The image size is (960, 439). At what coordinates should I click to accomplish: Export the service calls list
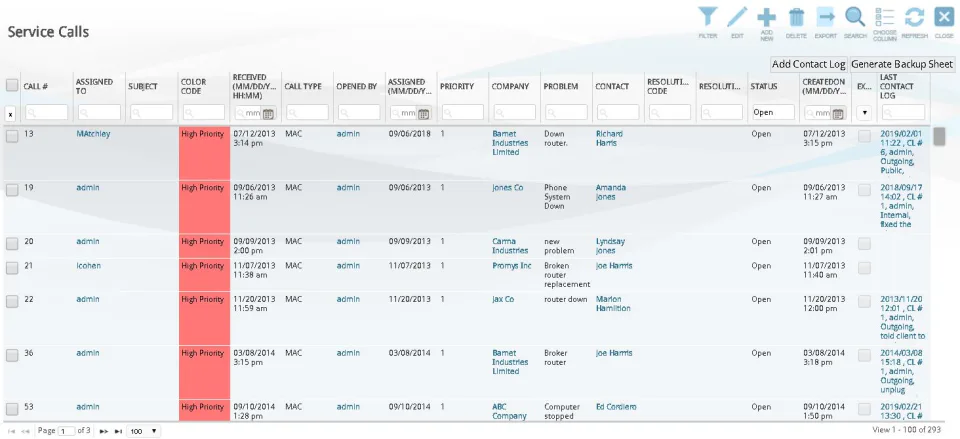(825, 23)
